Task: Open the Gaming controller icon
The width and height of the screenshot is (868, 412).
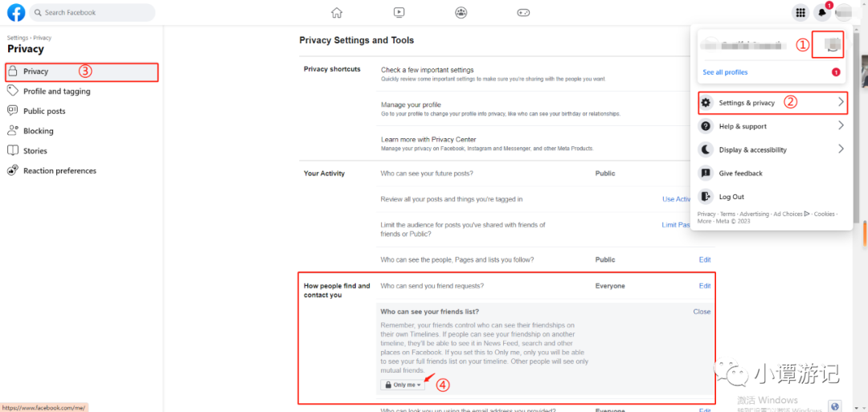Action: point(523,12)
